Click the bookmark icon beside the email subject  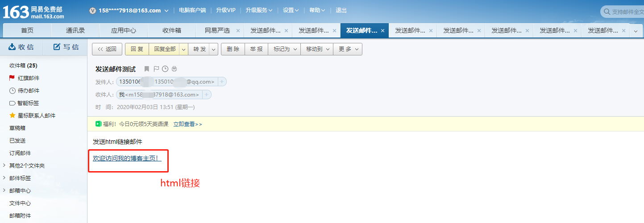pyautogui.click(x=147, y=69)
